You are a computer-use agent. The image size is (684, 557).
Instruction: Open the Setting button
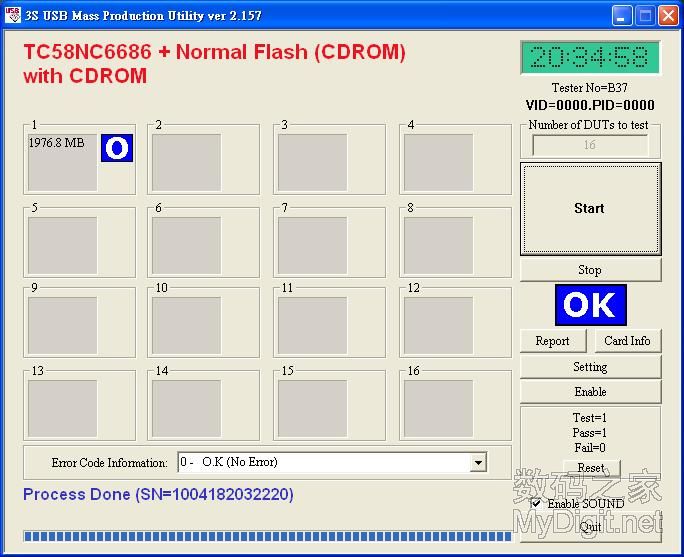pos(591,367)
